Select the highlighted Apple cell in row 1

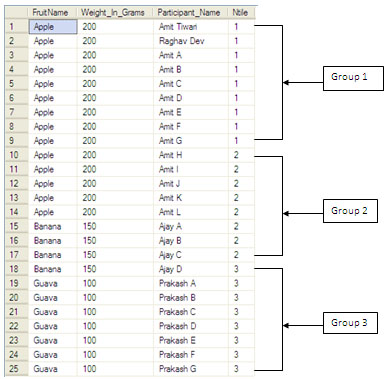53,27
